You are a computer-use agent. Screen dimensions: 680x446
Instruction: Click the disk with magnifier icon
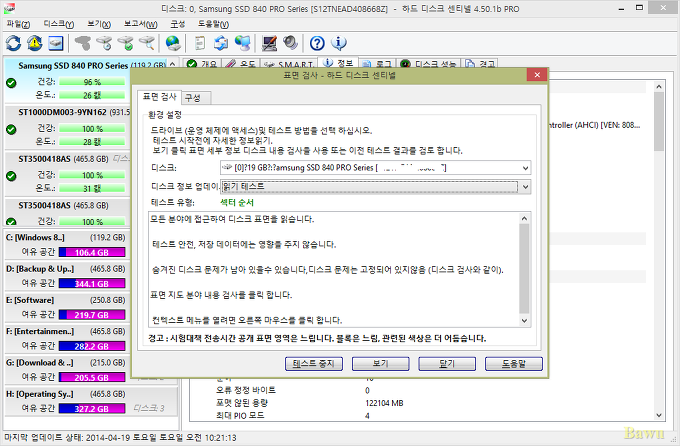click(x=147, y=43)
